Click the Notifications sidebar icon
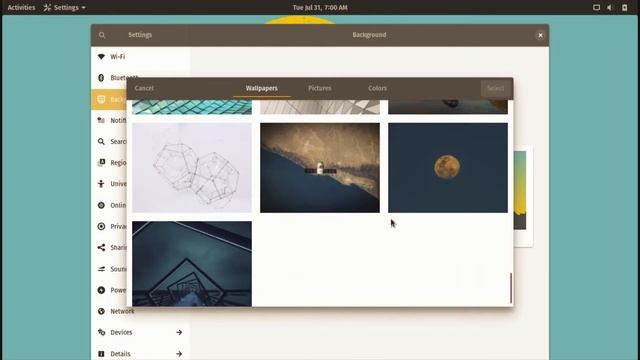 pos(101,120)
